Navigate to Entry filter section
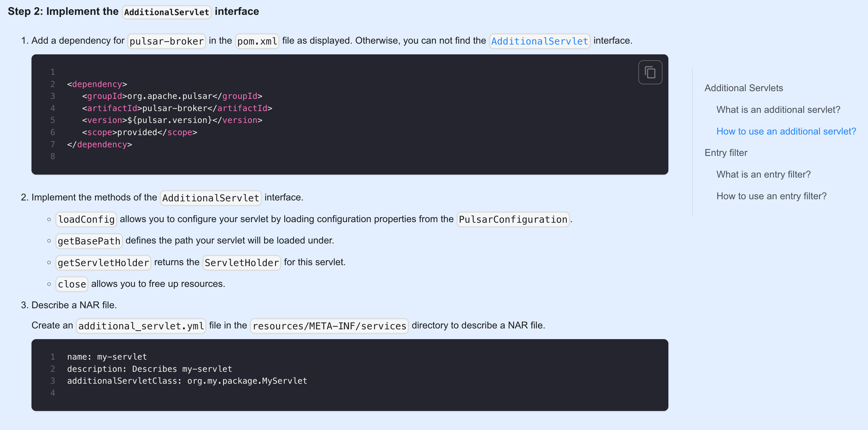Screen dimensions: 868x430 (725, 153)
